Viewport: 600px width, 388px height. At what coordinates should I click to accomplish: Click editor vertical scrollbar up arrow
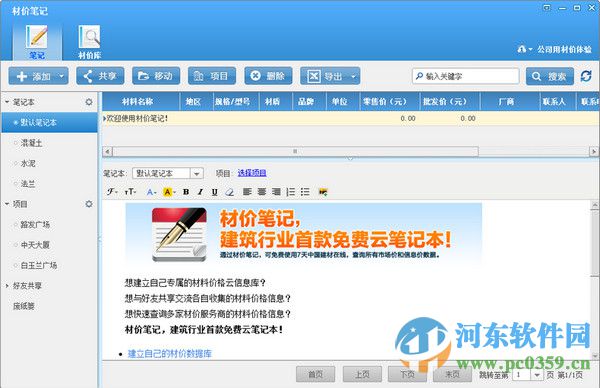point(595,205)
